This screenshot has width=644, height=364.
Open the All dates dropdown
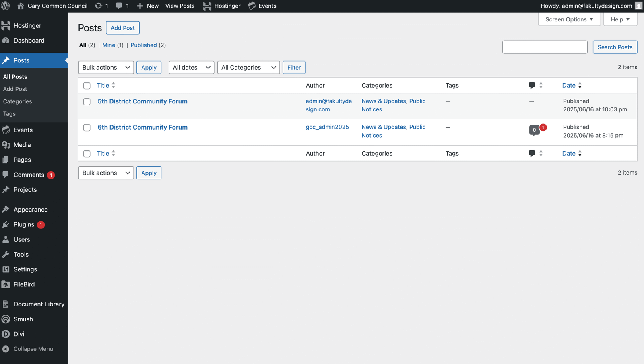click(192, 67)
